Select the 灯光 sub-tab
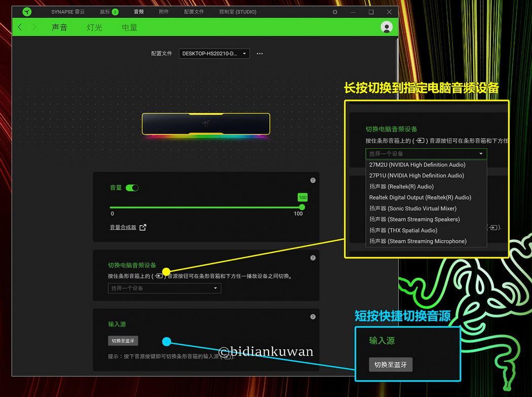The width and height of the screenshot is (532, 397). [94, 27]
